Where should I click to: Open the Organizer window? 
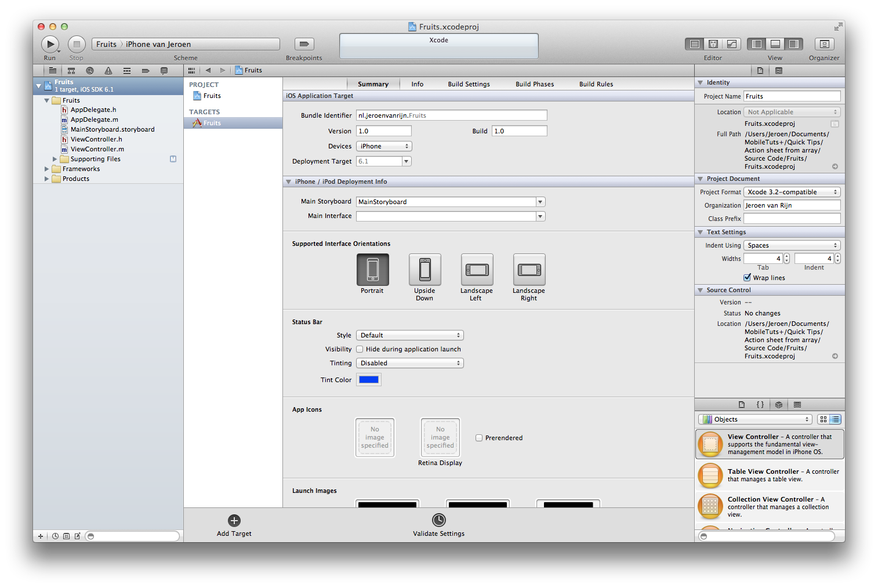click(x=824, y=44)
